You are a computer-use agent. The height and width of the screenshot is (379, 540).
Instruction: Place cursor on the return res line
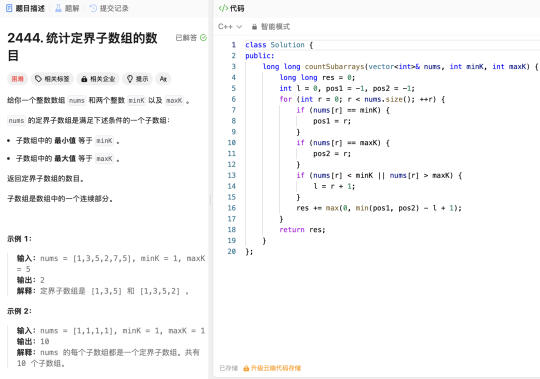(302, 230)
